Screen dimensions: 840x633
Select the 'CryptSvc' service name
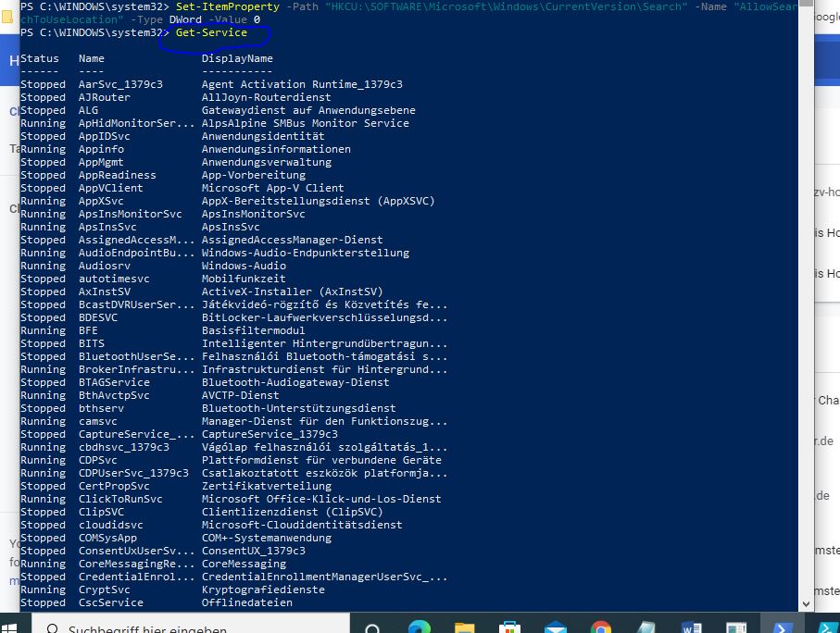[105, 590]
